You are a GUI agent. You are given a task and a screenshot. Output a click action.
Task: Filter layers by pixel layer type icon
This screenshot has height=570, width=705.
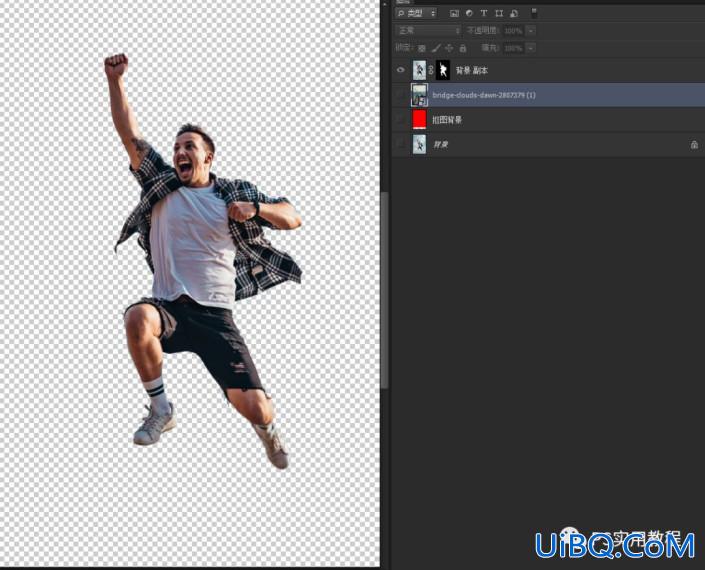click(x=454, y=13)
